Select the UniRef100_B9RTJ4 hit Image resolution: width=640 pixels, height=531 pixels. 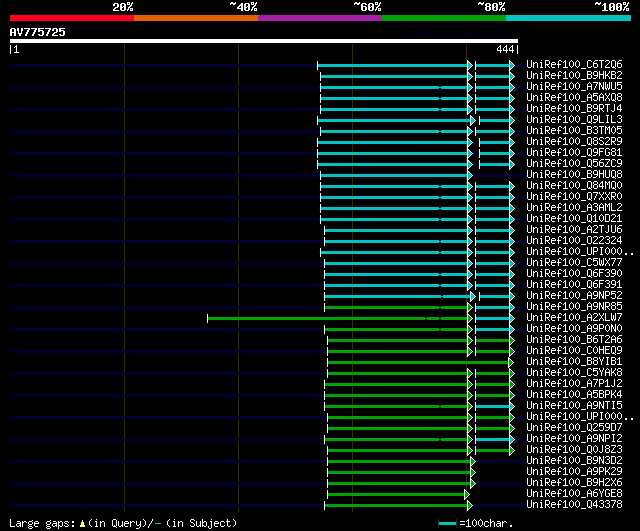tap(574, 109)
